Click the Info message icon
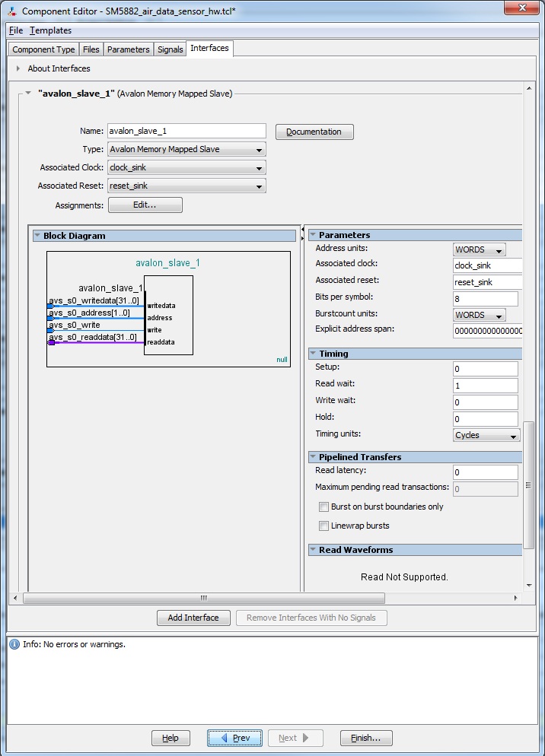This screenshot has width=545, height=756. tap(14, 644)
